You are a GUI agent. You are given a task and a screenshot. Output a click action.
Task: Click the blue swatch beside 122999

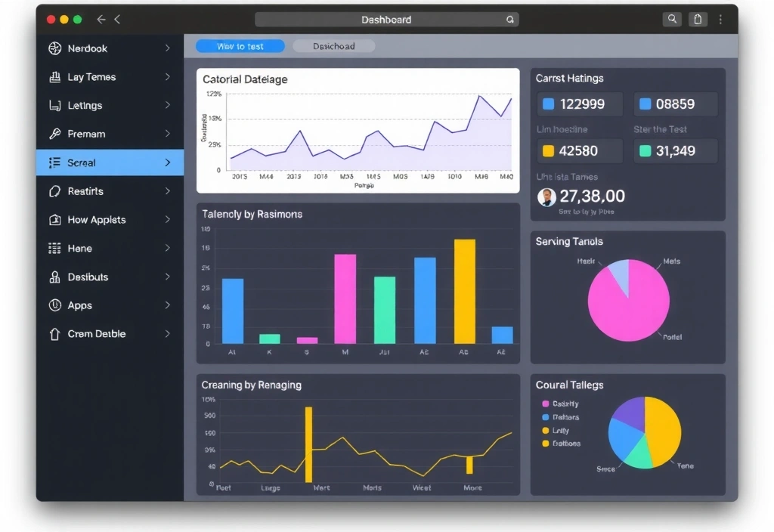coord(549,104)
